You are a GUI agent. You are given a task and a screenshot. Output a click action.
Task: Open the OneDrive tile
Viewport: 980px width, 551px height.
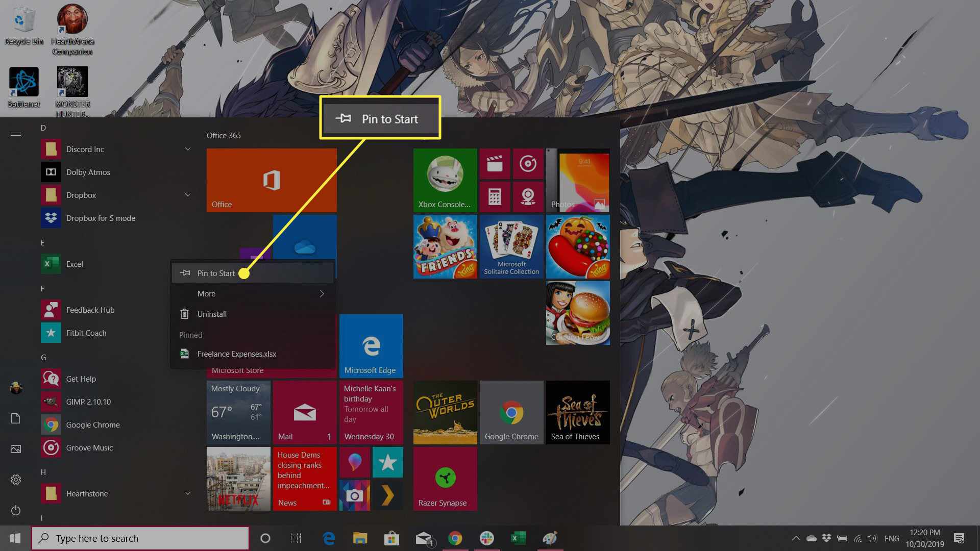(305, 238)
